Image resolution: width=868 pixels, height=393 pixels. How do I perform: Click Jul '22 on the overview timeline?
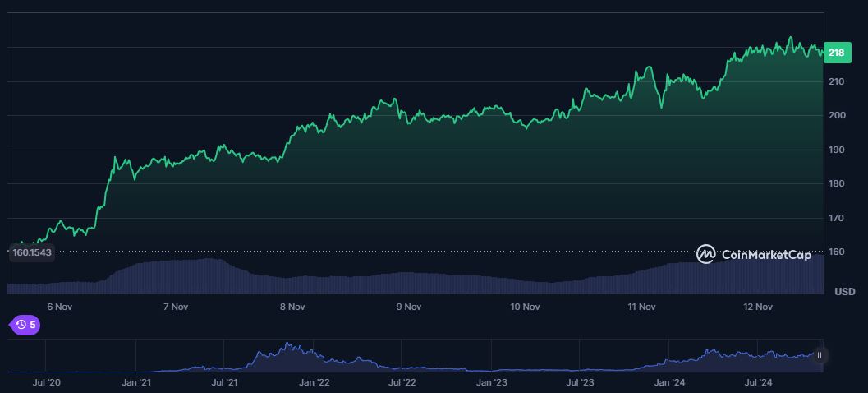pyautogui.click(x=402, y=382)
